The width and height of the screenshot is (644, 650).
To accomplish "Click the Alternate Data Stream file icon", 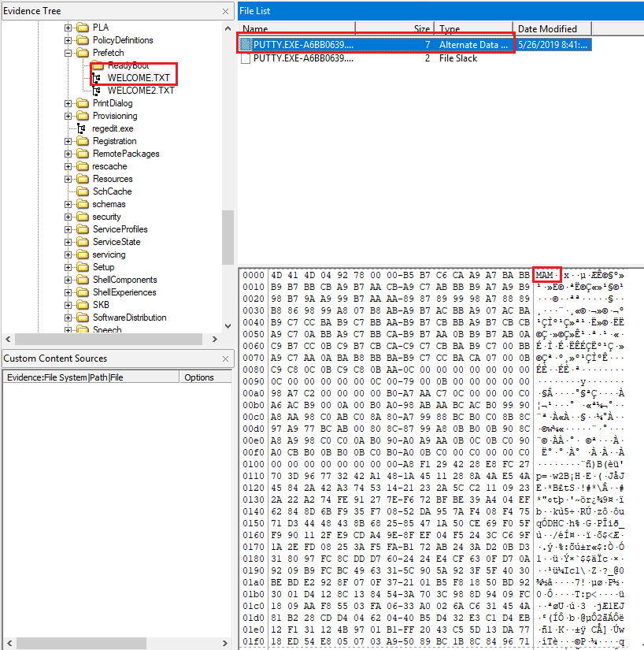I will tap(246, 45).
